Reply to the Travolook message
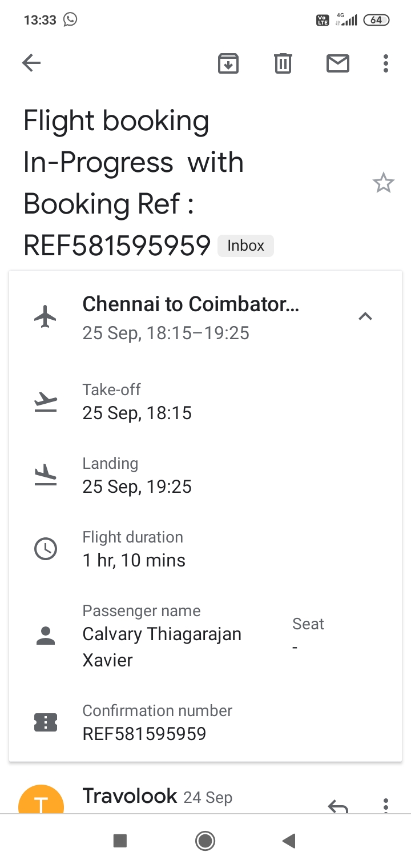411x868 pixels. 338,806
